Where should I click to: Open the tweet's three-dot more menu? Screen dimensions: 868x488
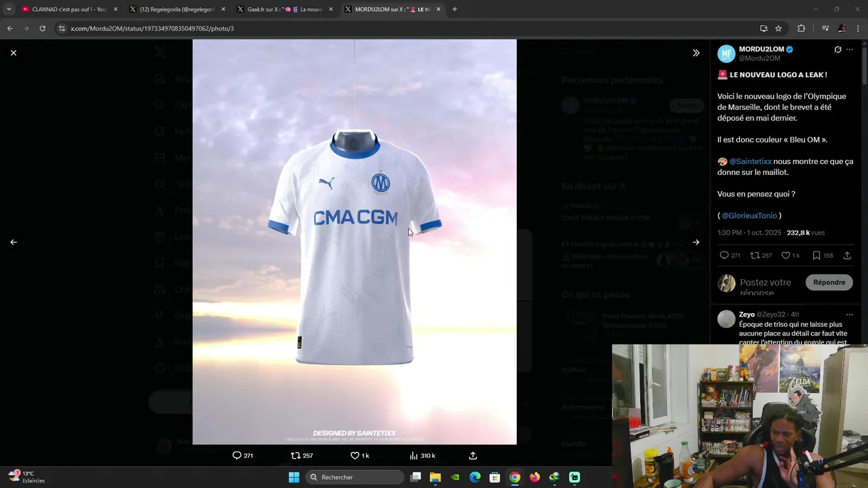(850, 49)
